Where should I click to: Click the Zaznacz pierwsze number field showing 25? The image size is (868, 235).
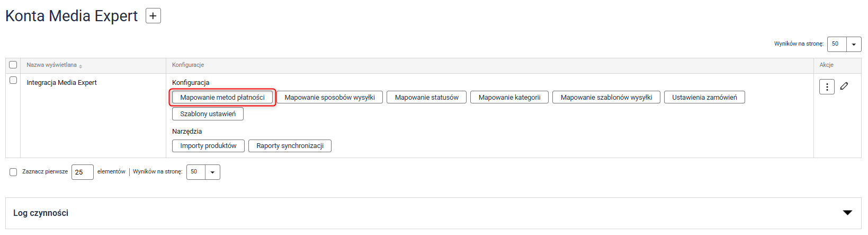point(83,172)
